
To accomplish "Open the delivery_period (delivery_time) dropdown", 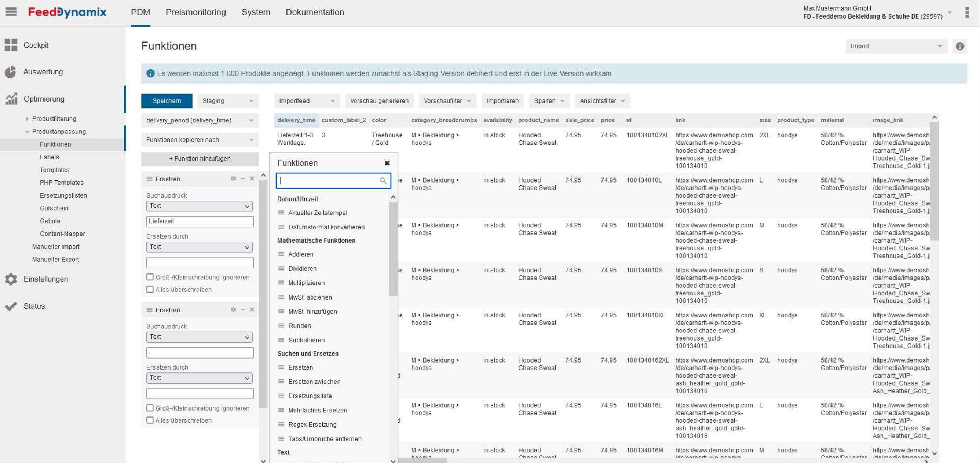I will coord(200,120).
